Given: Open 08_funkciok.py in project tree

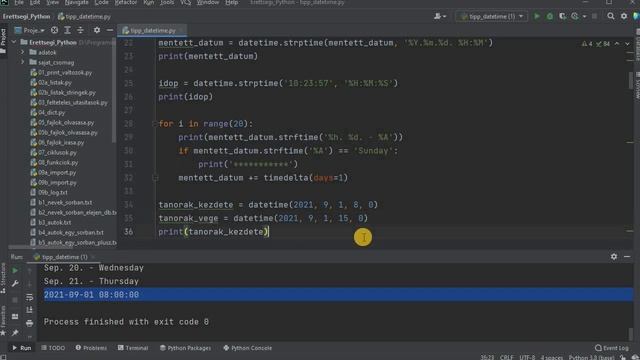Looking at the screenshot, I should tap(54, 162).
